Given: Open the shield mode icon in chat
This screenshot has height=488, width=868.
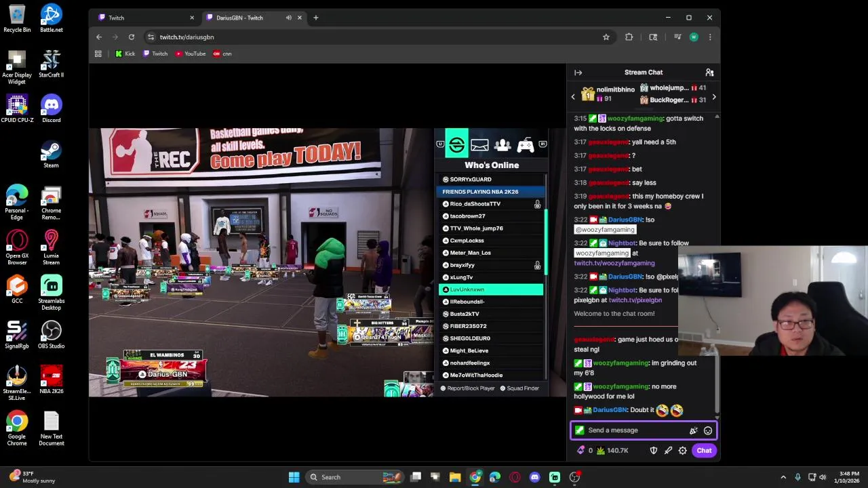Looking at the screenshot, I should tap(654, 450).
